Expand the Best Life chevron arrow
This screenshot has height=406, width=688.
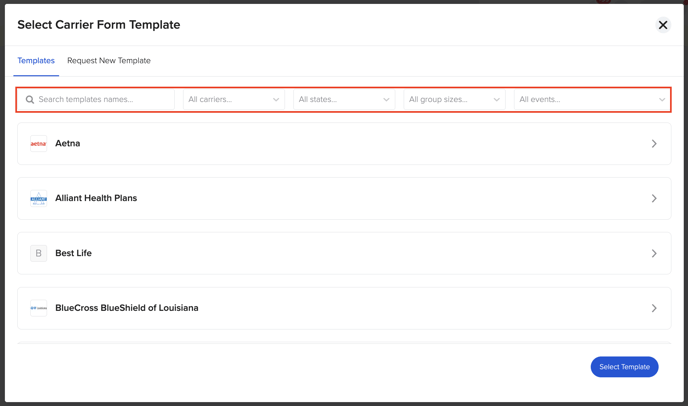(654, 253)
